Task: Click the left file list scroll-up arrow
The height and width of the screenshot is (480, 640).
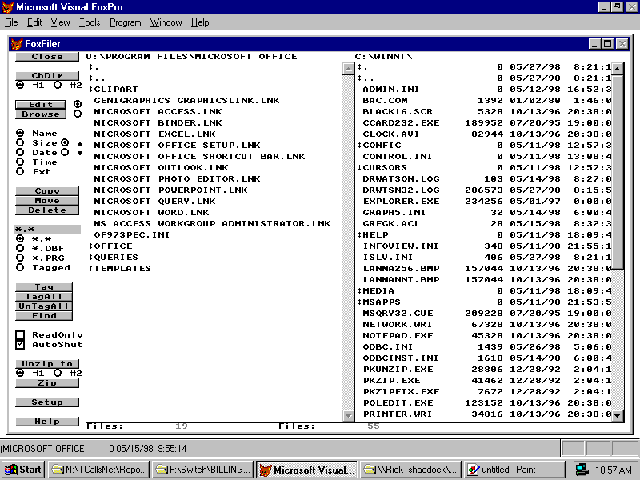Action: [348, 69]
